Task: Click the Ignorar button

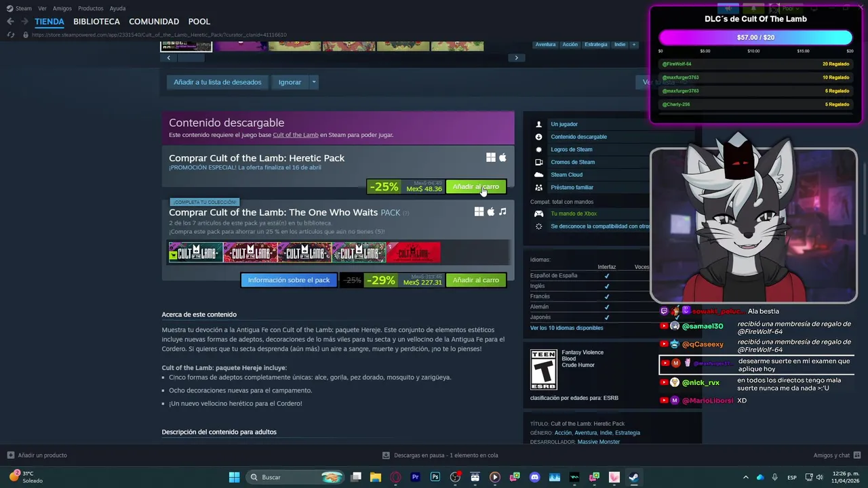Action: [290, 82]
